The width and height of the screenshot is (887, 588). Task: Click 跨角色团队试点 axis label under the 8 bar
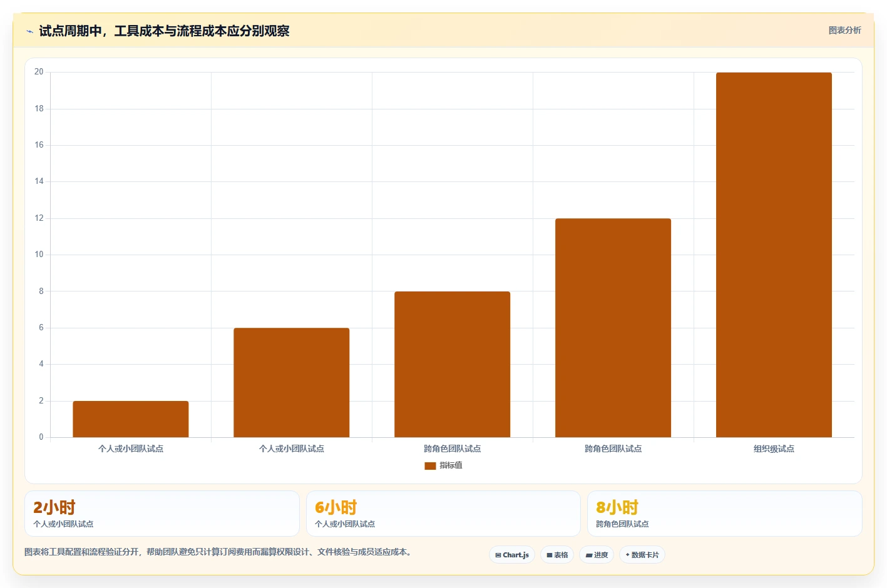click(x=452, y=449)
